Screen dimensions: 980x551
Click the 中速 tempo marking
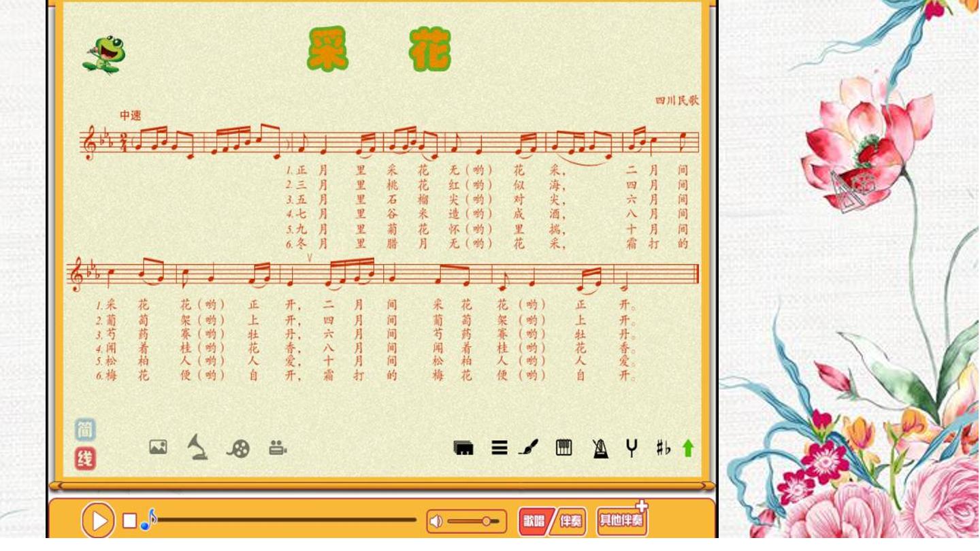click(131, 116)
